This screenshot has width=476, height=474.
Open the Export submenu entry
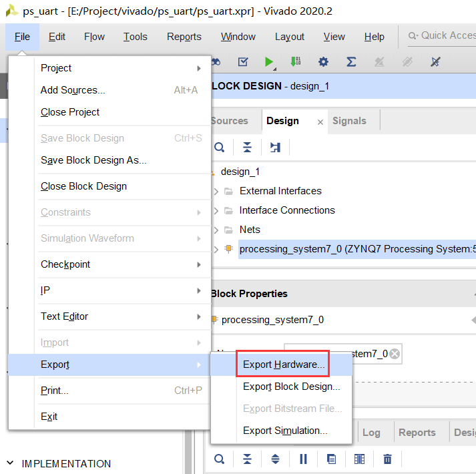pyautogui.click(x=109, y=365)
